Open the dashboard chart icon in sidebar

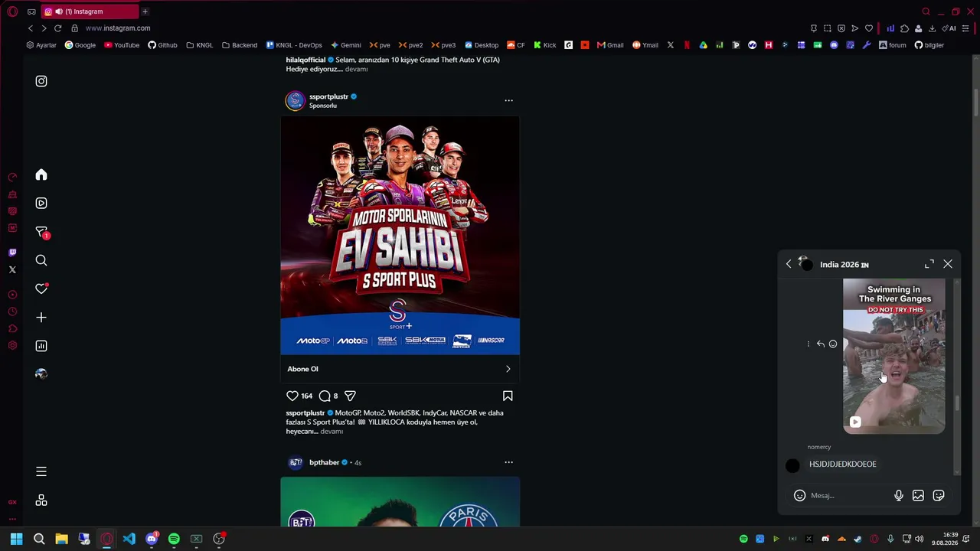pyautogui.click(x=41, y=346)
